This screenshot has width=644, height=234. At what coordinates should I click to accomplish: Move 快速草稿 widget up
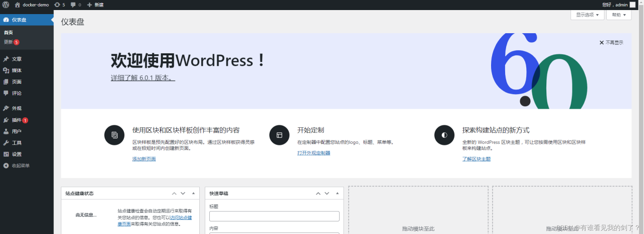(318, 193)
